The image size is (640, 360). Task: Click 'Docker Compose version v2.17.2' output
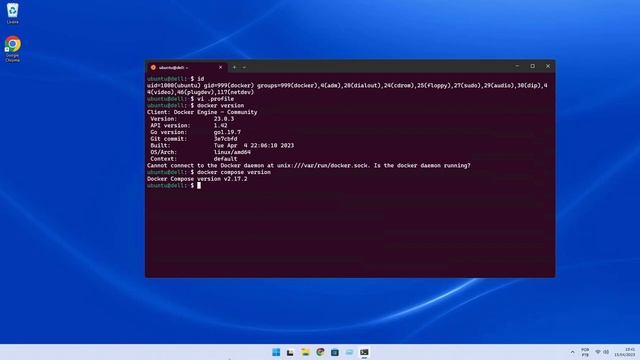(x=197, y=179)
